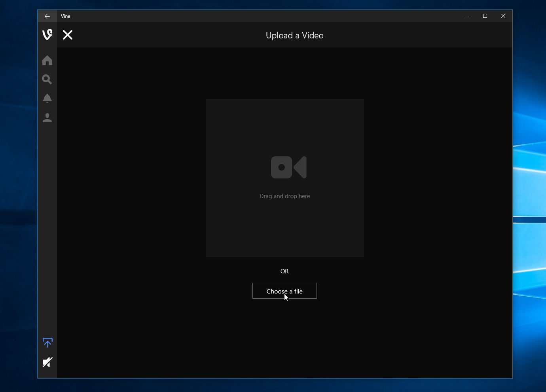Screen dimensions: 546x392
Task: Select the Upload arrow icon in sidebar
Action: [47, 343]
